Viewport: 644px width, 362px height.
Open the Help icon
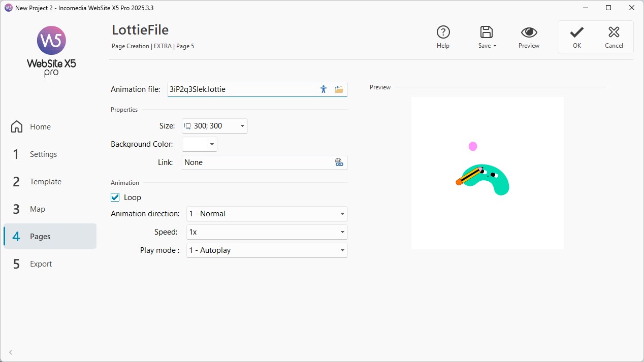443,32
